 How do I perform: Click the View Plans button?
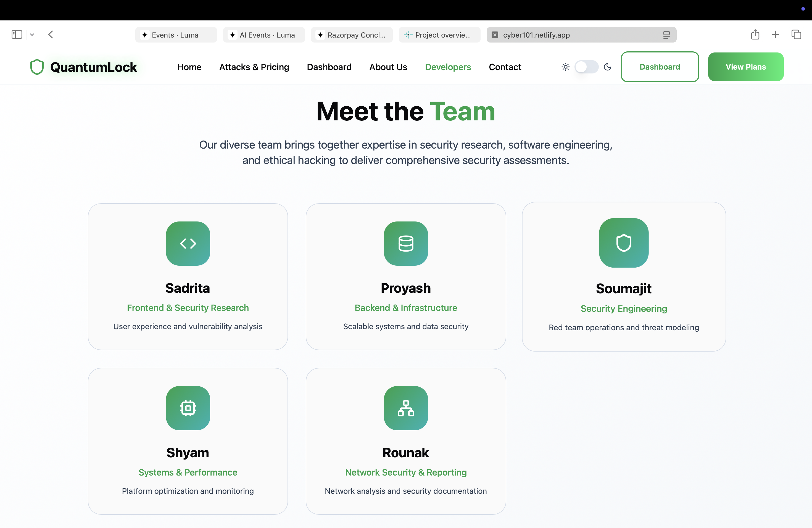(746, 67)
